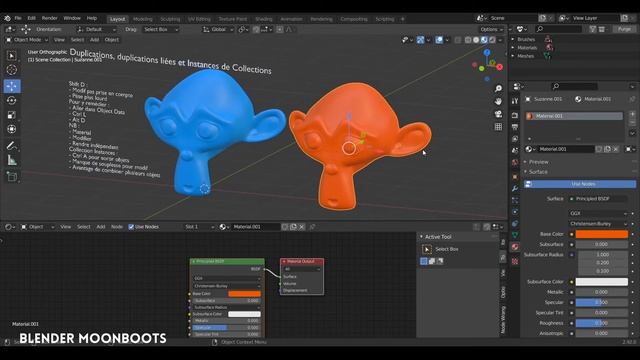
Task: Open the Edit menu
Action: 31,18
